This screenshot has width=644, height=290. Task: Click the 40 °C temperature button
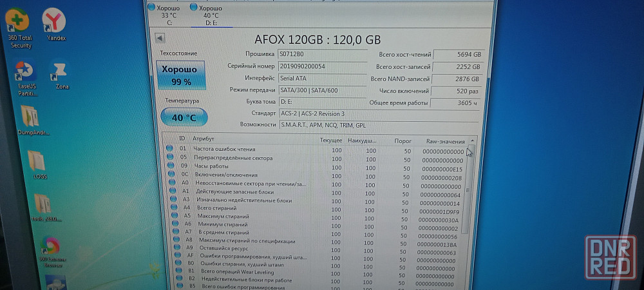[x=184, y=117]
